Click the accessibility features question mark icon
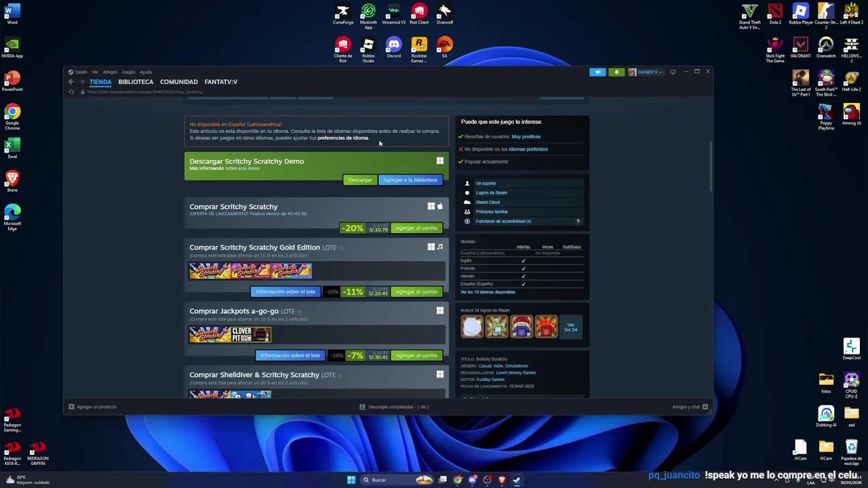The height and width of the screenshot is (488, 868). 578,221
